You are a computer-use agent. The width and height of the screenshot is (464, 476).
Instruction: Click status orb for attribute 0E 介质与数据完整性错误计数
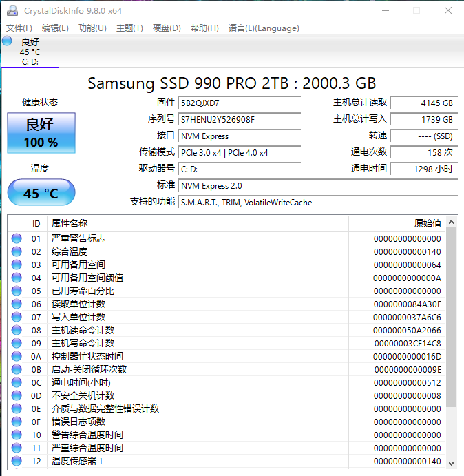coord(17,408)
